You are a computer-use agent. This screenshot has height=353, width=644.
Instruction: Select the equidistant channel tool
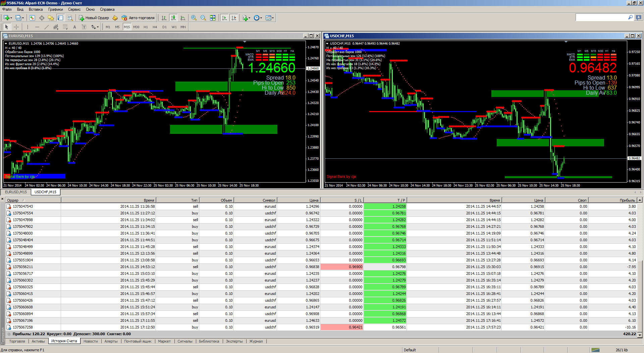(x=56, y=27)
